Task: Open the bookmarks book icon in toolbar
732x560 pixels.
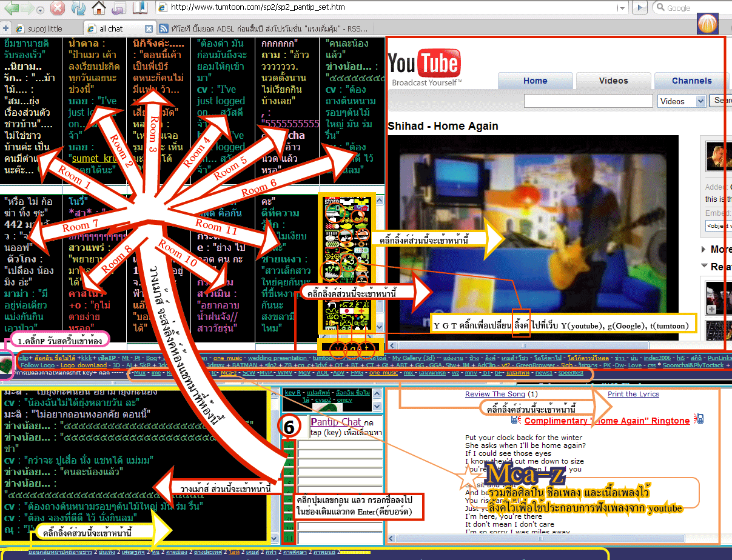Action: coord(139,8)
